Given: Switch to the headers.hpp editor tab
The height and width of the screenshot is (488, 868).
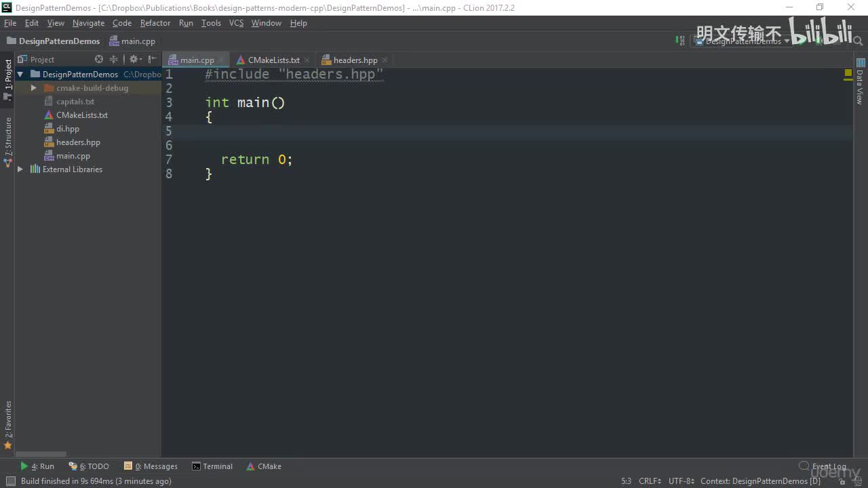Looking at the screenshot, I should click(355, 60).
